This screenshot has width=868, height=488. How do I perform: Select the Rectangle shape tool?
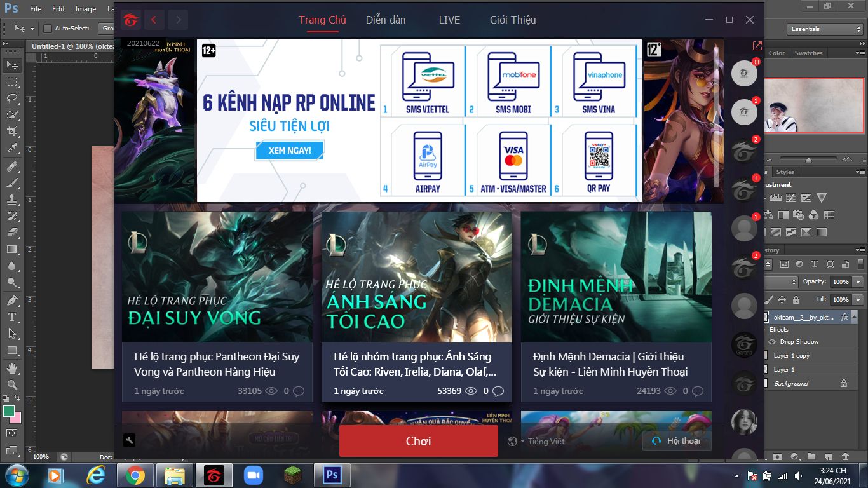pos(12,350)
